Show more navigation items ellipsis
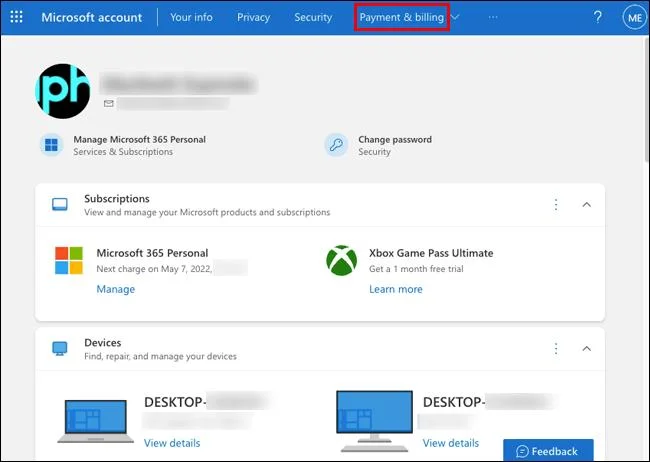The image size is (650, 462). (492, 17)
